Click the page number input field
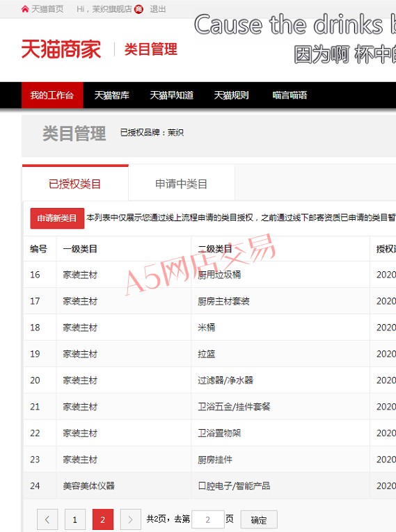 coord(208,519)
